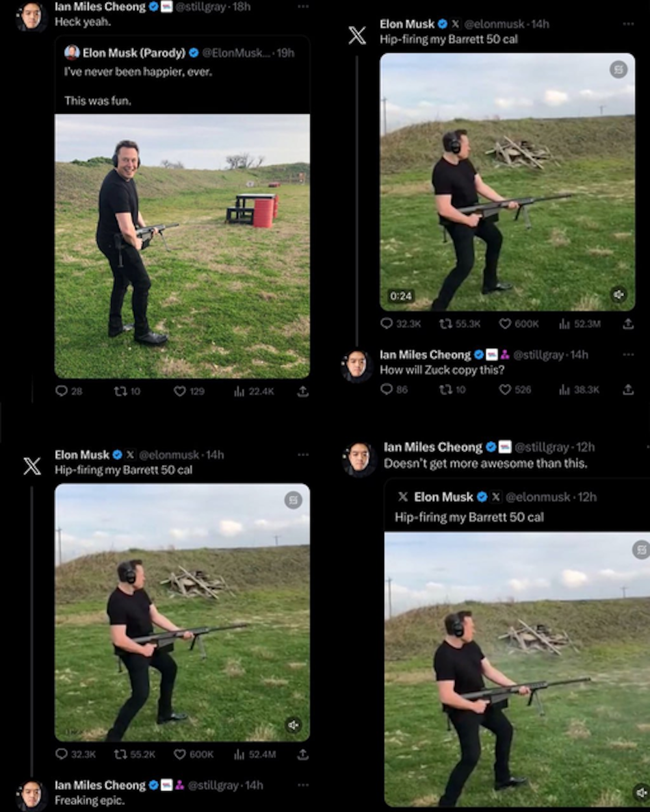Expand more options on "Freaking epic." tweet

(x=303, y=785)
